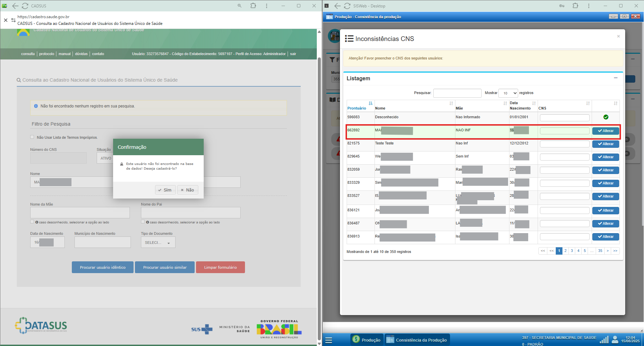Viewport: 644px width, 346px height.
Task: Check the unknown father name checkbox
Action: [143, 222]
